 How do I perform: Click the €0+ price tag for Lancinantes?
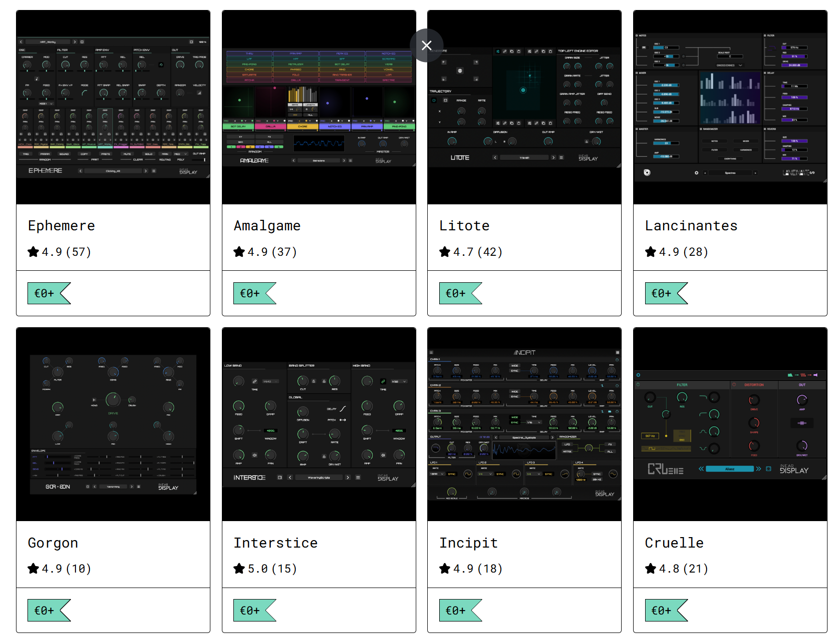point(666,293)
